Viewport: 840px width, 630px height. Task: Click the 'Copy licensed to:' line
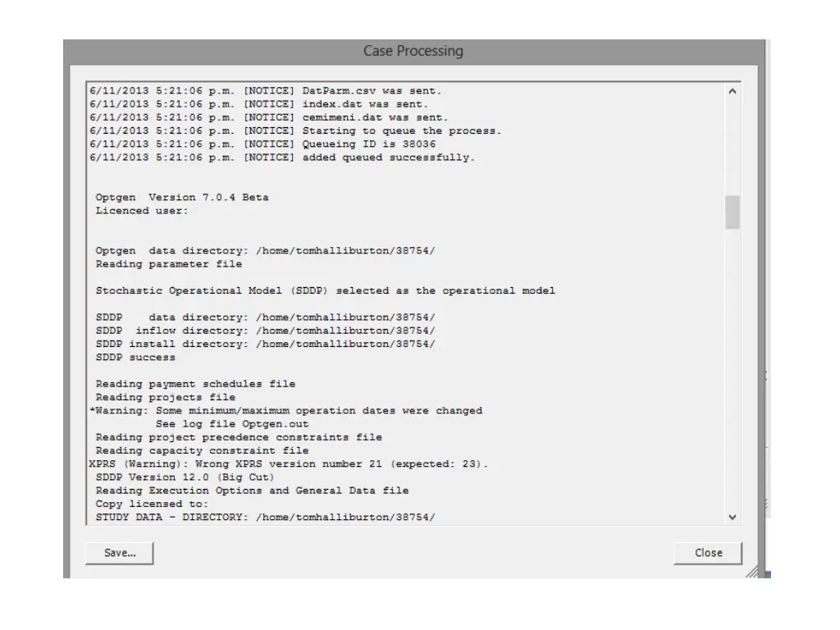click(x=152, y=504)
